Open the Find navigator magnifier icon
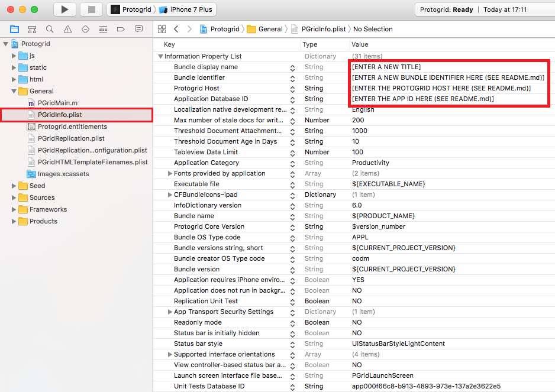555x392 pixels. point(50,30)
